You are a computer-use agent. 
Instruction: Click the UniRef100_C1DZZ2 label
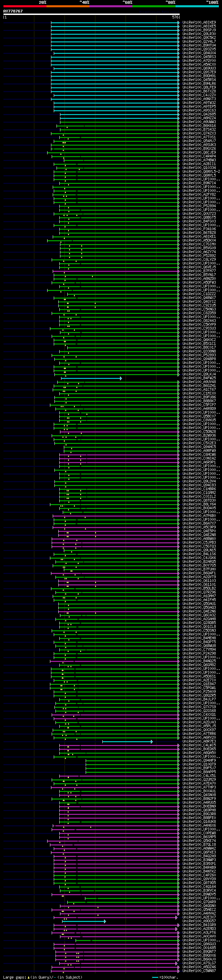199,294
